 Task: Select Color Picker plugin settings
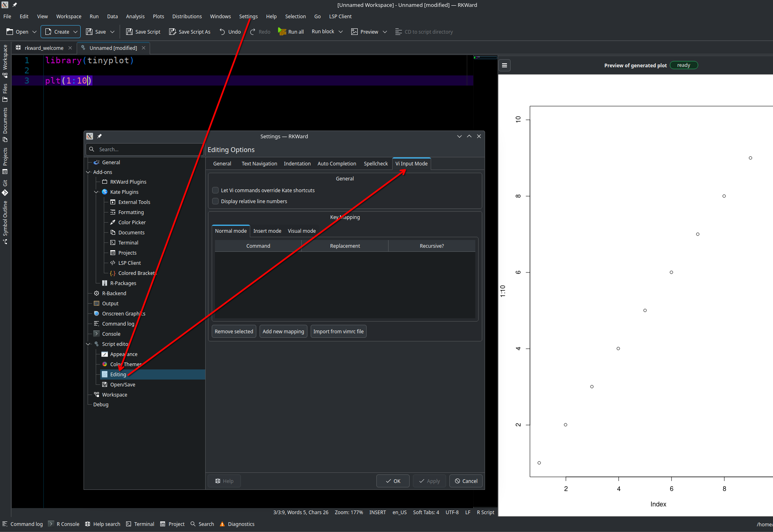[x=132, y=222]
